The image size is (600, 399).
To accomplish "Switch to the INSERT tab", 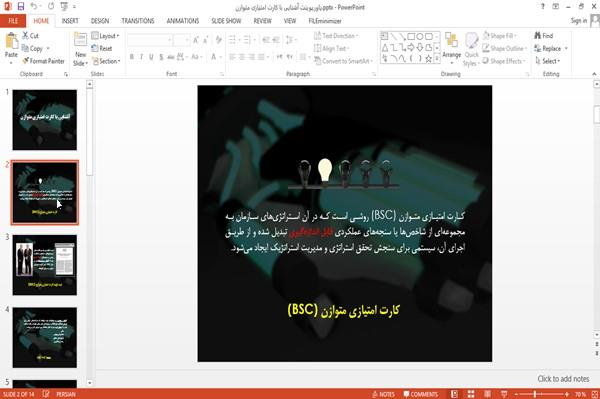I will [x=70, y=21].
